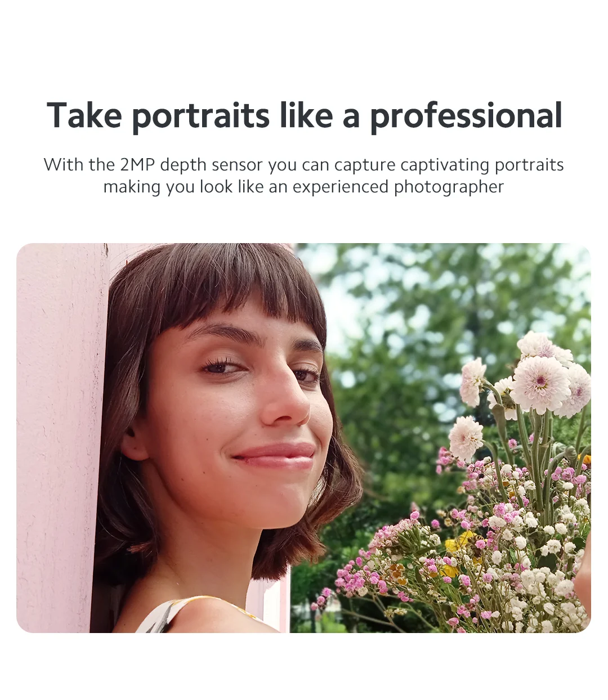Click the 'depth sensor' phrase in the description

(211, 165)
